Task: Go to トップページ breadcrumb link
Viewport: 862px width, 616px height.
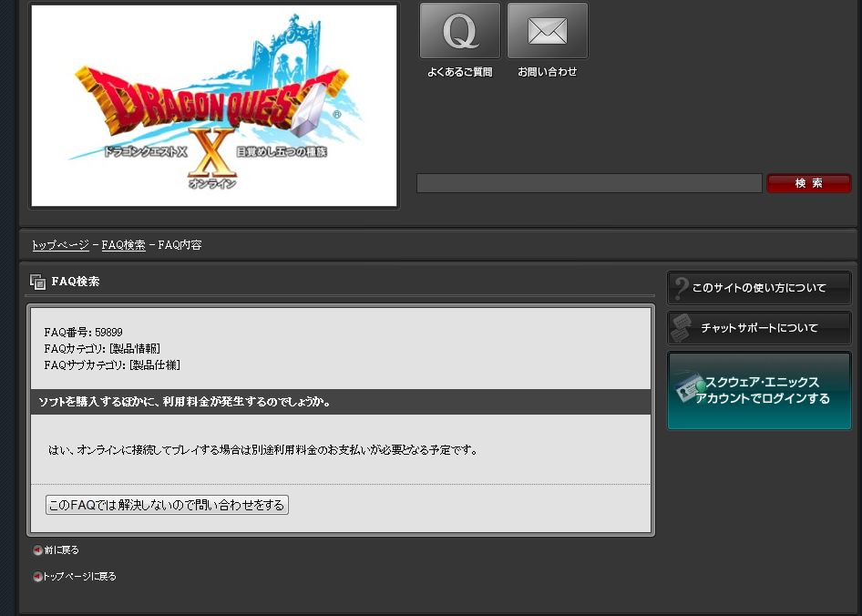Action: tap(60, 245)
